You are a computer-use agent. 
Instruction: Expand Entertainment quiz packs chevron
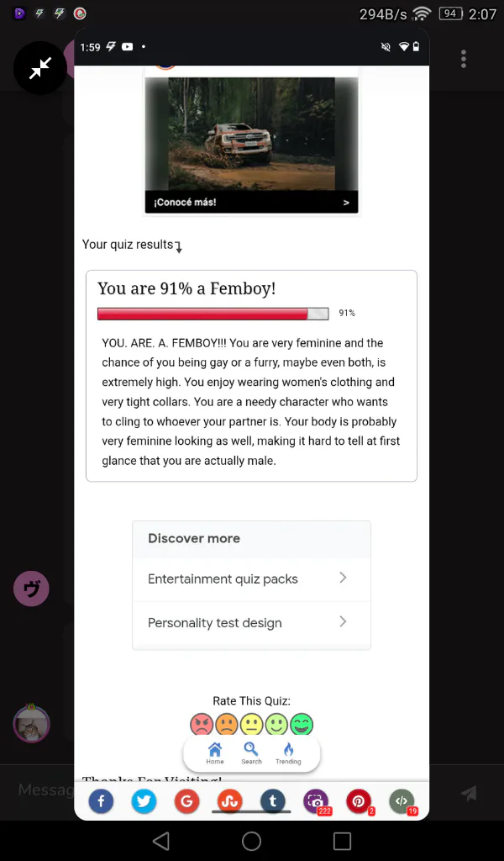343,578
